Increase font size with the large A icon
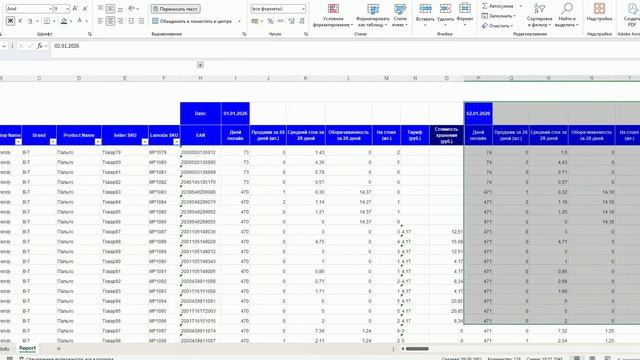 75,9
